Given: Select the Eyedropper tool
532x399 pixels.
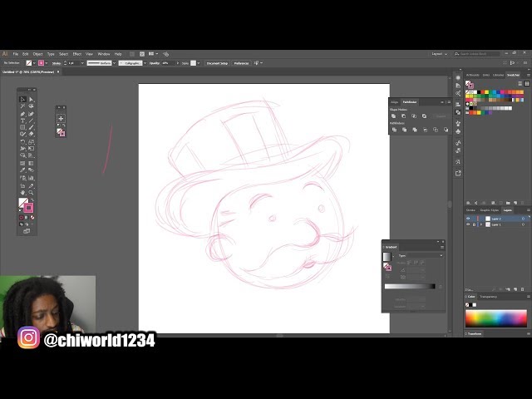Looking at the screenshot, I should click(22, 170).
